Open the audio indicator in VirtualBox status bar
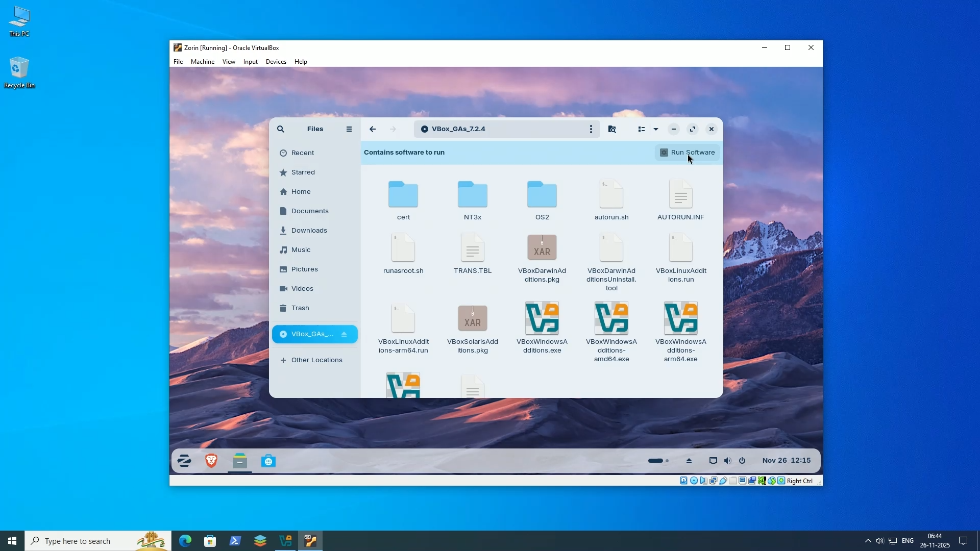Viewport: 980px width, 551px height. tap(704, 481)
